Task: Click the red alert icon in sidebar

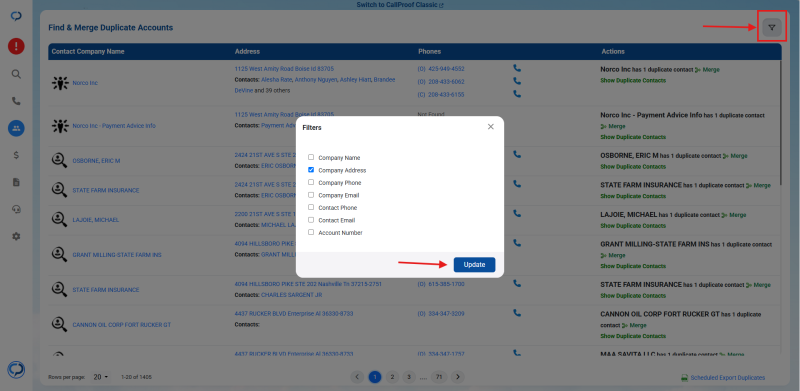Action: tap(16, 47)
